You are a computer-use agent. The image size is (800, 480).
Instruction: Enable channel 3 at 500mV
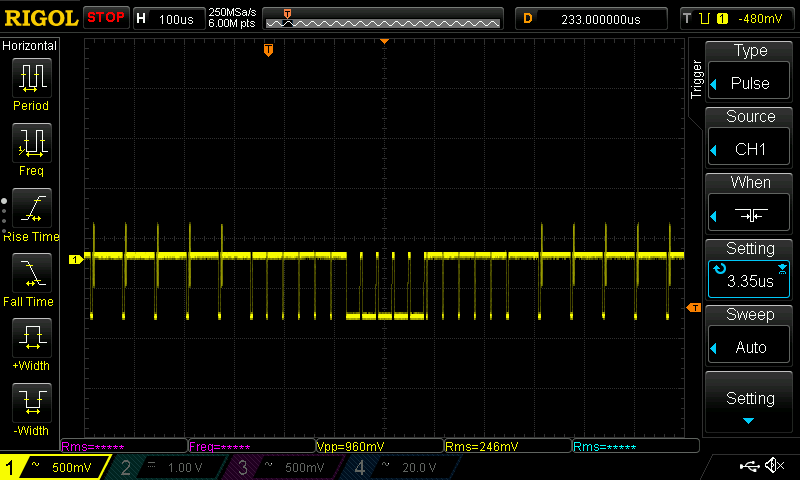pyautogui.click(x=284, y=468)
